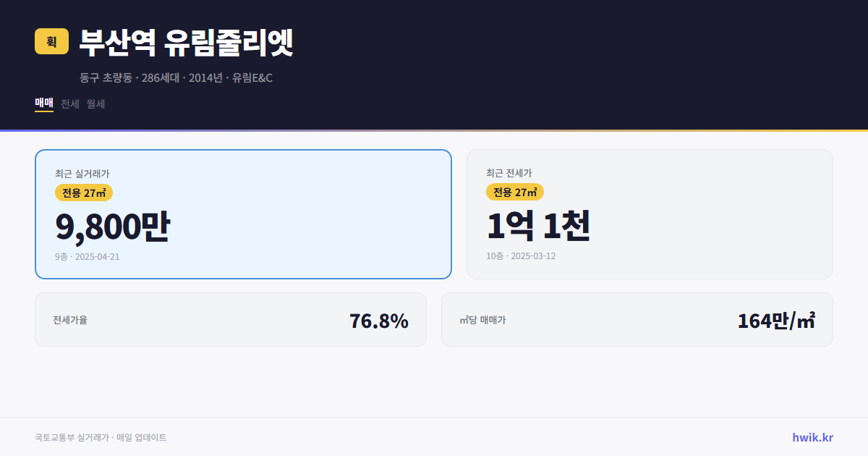Viewport: 868px width, 456px height.
Task: Click the 최근 전세가 card
Action: 650,214
